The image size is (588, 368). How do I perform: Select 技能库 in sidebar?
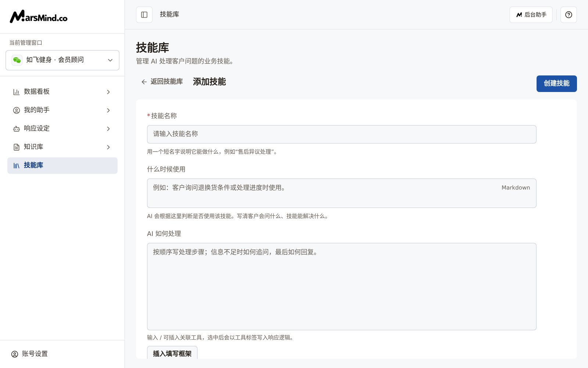click(62, 166)
